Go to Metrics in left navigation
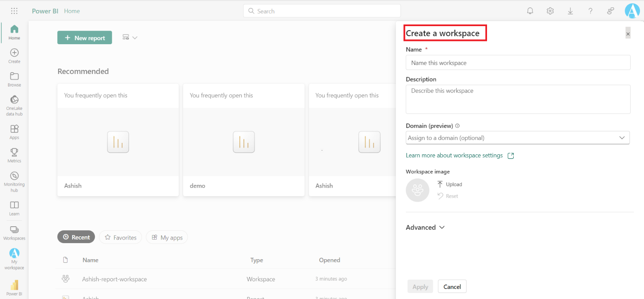 (14, 155)
